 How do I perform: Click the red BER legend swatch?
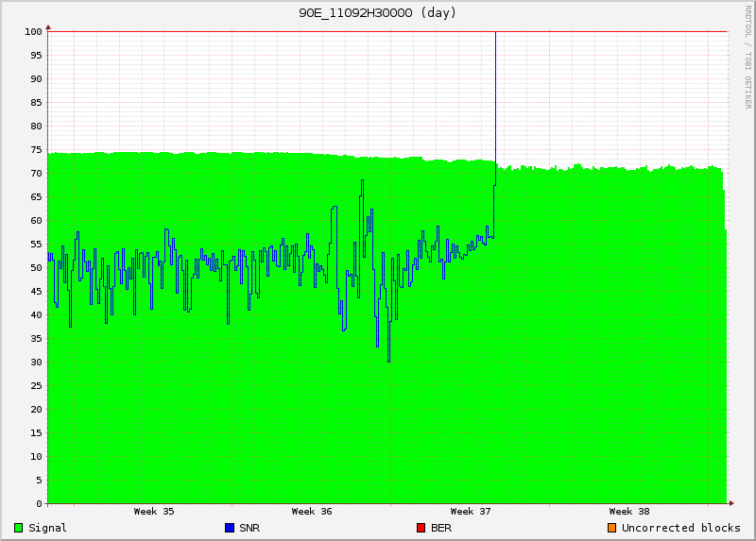(x=421, y=528)
